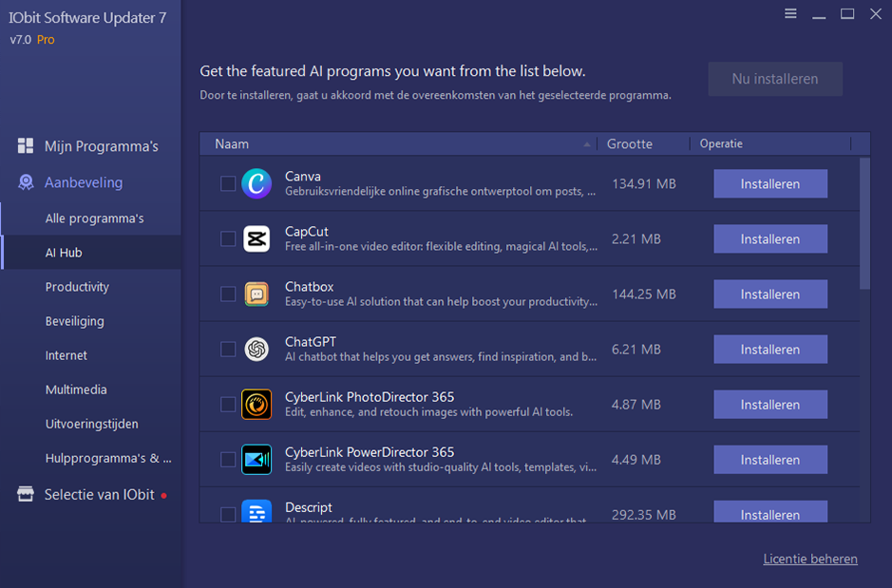This screenshot has width=892, height=588.
Task: Switch to the Productivity category
Action: [x=77, y=287]
